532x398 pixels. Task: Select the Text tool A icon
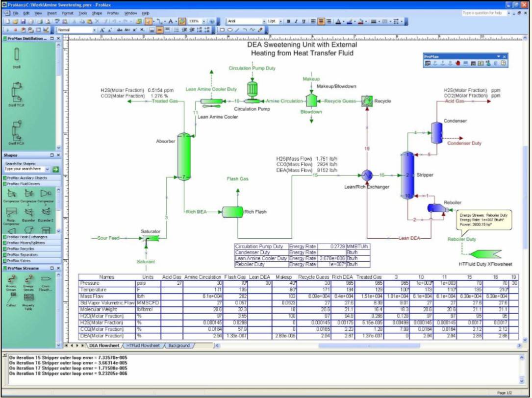170,21
